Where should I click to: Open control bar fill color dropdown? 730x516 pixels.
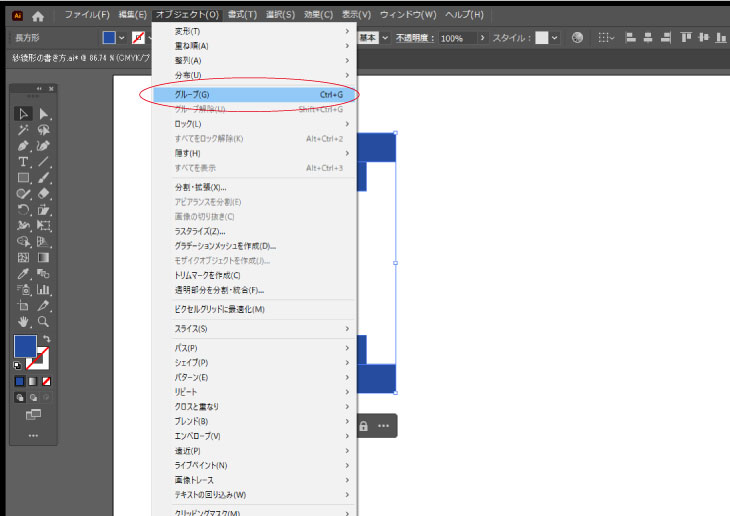[122, 38]
